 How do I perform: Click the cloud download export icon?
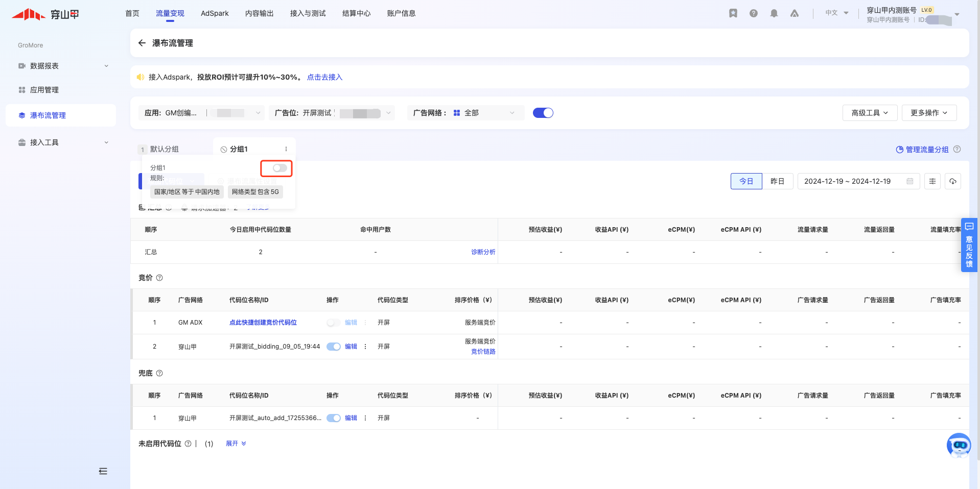coord(953,181)
